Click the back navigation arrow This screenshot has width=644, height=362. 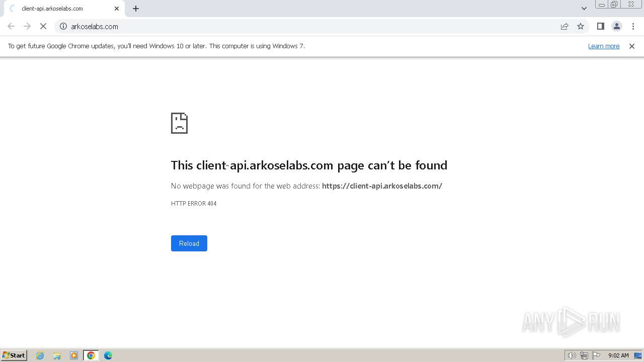point(11,26)
